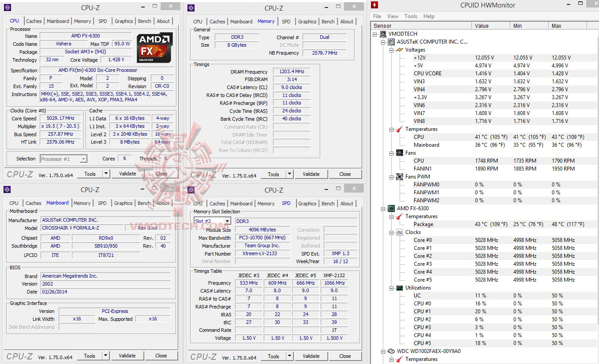Image resolution: width=599 pixels, height=364 pixels.
Task: Open the View menu in HWMonitor
Action: (x=393, y=16)
